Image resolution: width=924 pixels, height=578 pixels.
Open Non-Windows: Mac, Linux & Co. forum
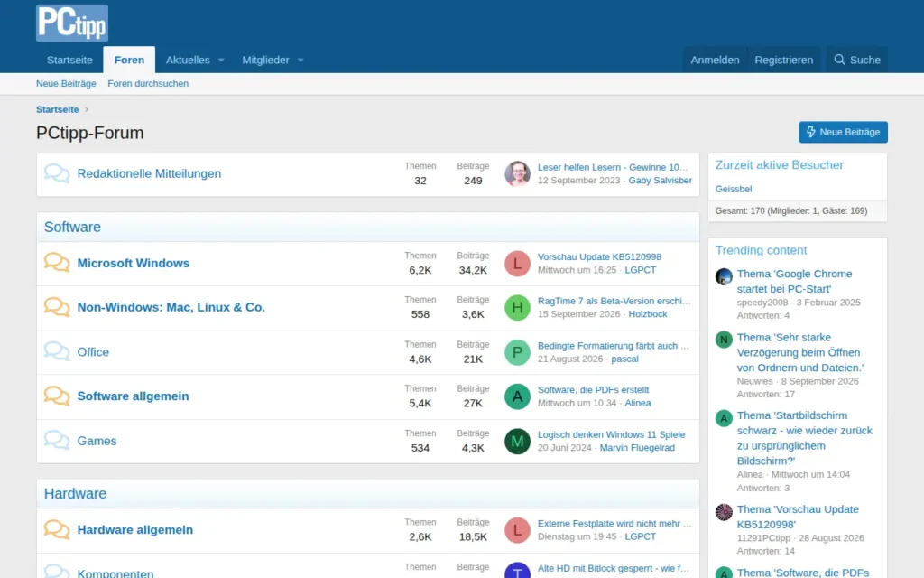click(x=171, y=307)
